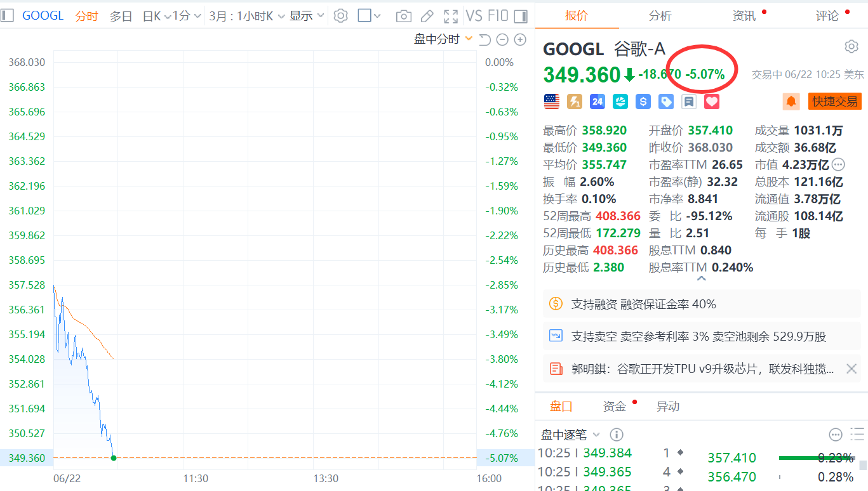This screenshot has height=491, width=868.
Task: Open the 3月：1小时K dropdown
Action: 246,16
